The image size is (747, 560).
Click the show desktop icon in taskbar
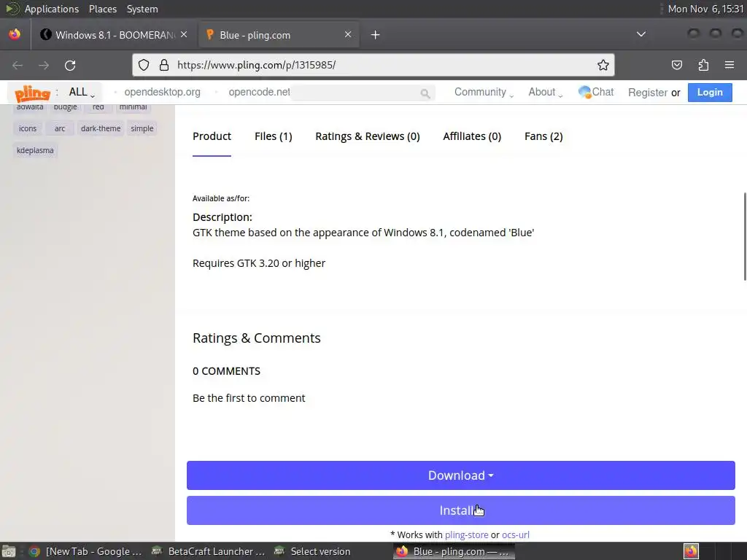[9, 551]
